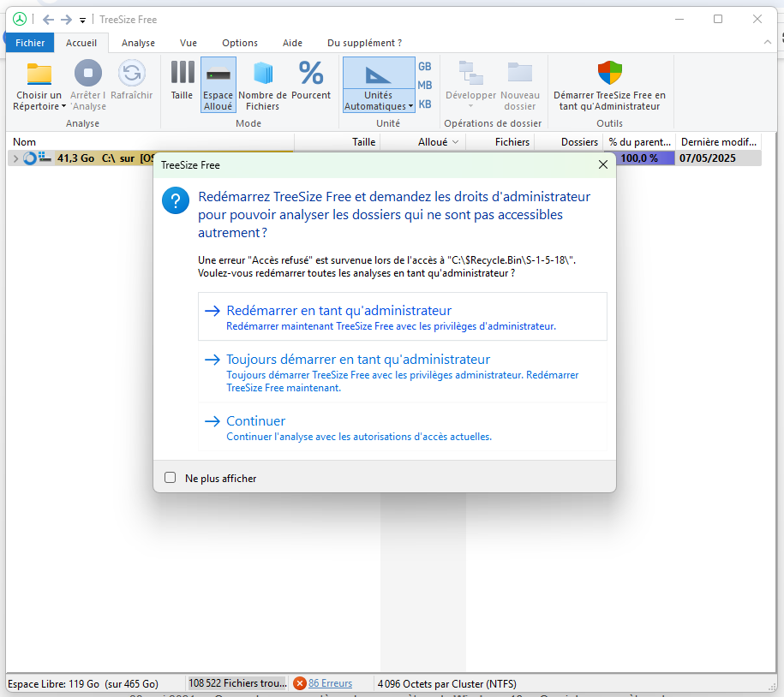The height and width of the screenshot is (697, 784).
Task: Choose Continuer with current permissions
Action: coord(403,427)
